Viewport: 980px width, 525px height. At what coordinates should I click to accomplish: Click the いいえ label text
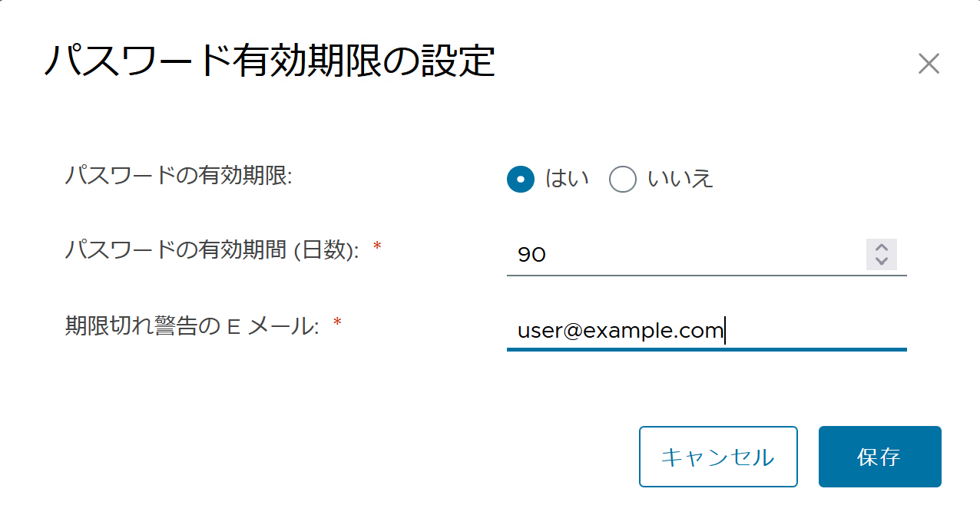coord(680,179)
